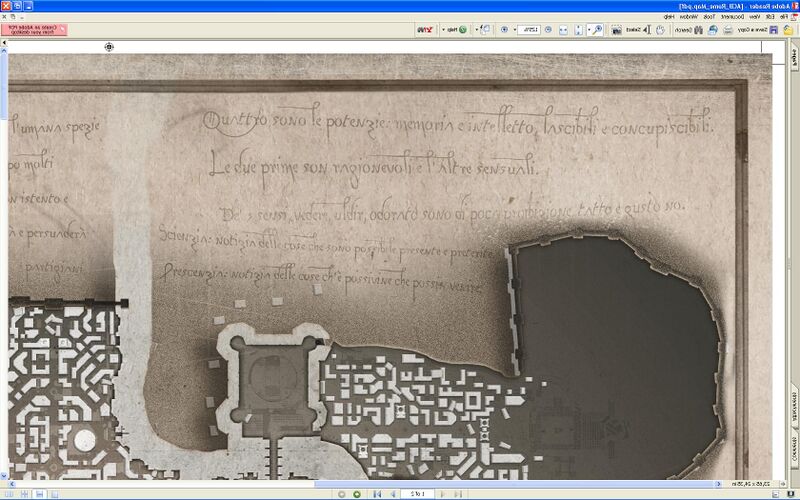Click the Save a Copy floppy icon

773,30
